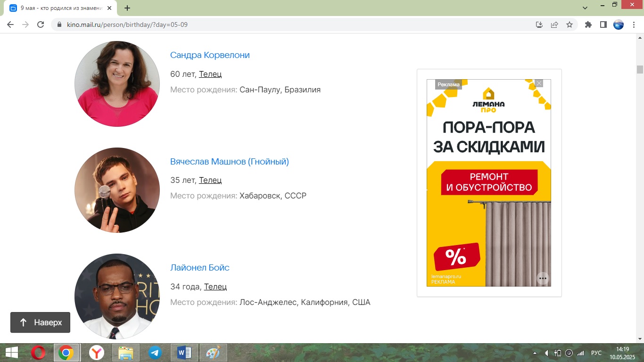Open Yandex Browser from the taskbar
The width and height of the screenshot is (644, 362).
(x=97, y=353)
